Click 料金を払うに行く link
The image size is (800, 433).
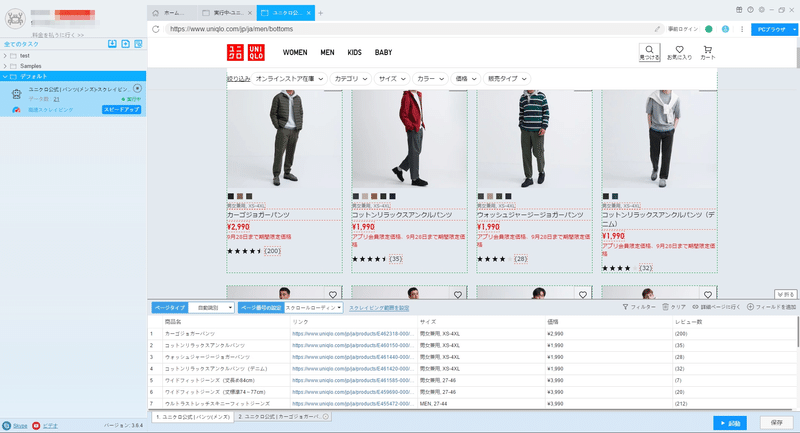click(58, 35)
